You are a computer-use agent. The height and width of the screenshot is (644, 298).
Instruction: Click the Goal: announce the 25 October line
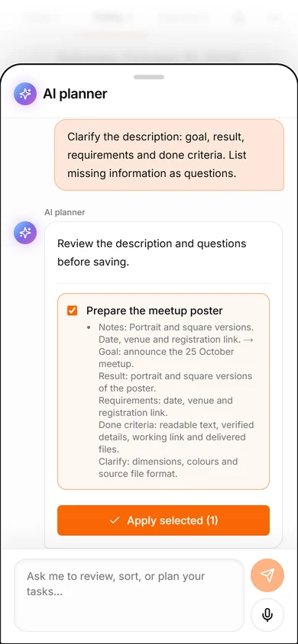[x=166, y=358]
